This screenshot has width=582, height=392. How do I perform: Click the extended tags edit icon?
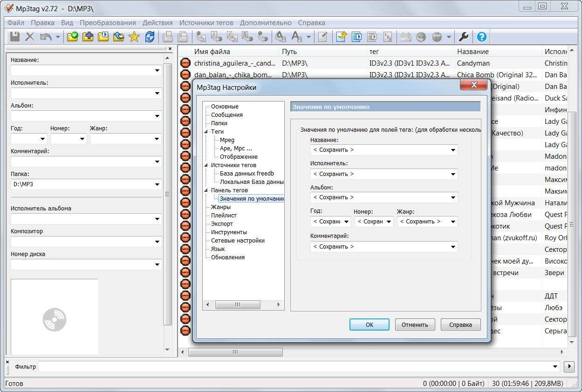pos(322,37)
